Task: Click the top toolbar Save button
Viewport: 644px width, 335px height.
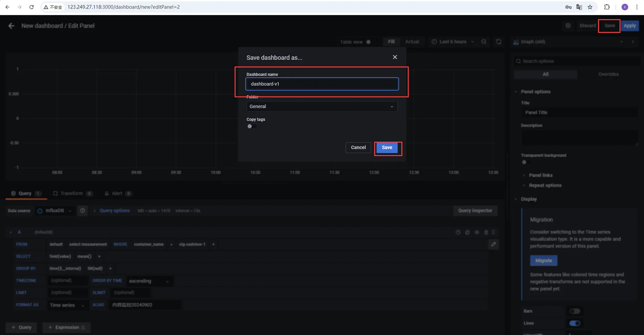Action: (610, 26)
